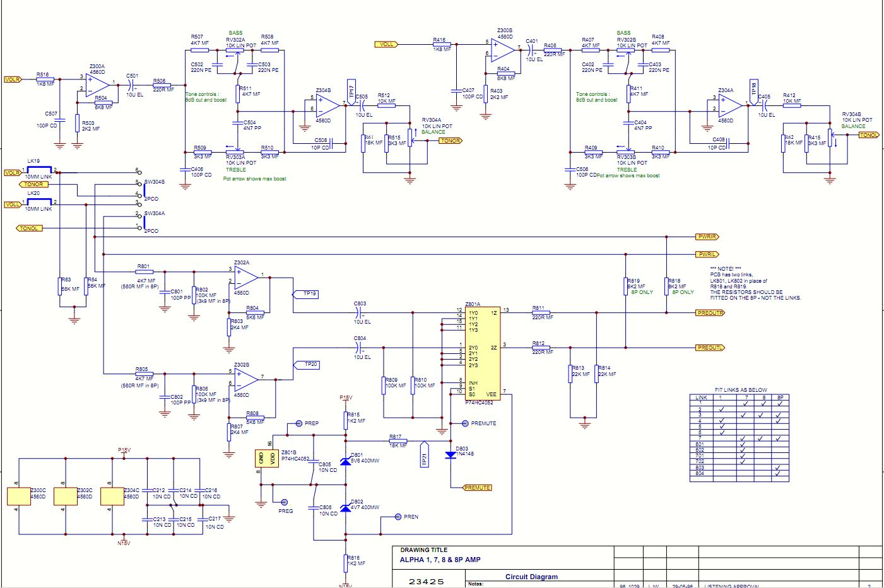884x588 pixels.
Task: Select the D801 zener diode symbol
Action: click(345, 462)
